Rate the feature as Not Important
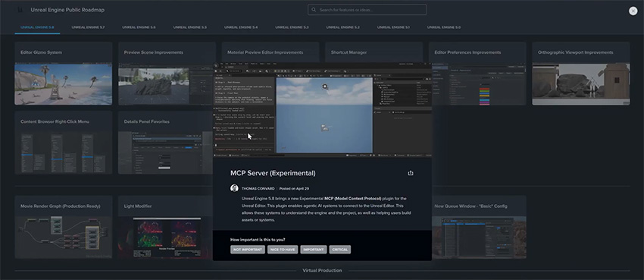Image resolution: width=644 pixels, height=280 pixels. (248, 250)
